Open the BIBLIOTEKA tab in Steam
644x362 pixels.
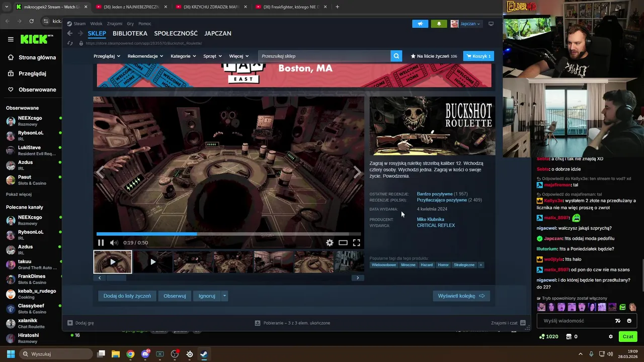coord(130,33)
